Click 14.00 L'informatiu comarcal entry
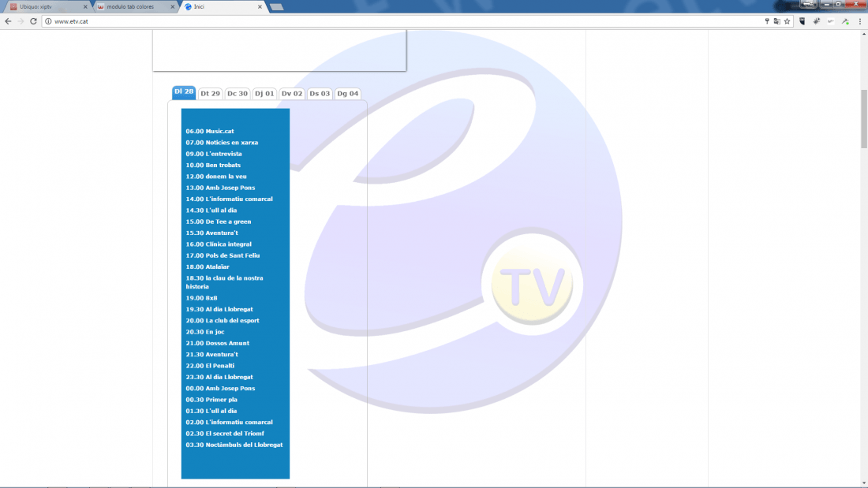 pos(229,199)
